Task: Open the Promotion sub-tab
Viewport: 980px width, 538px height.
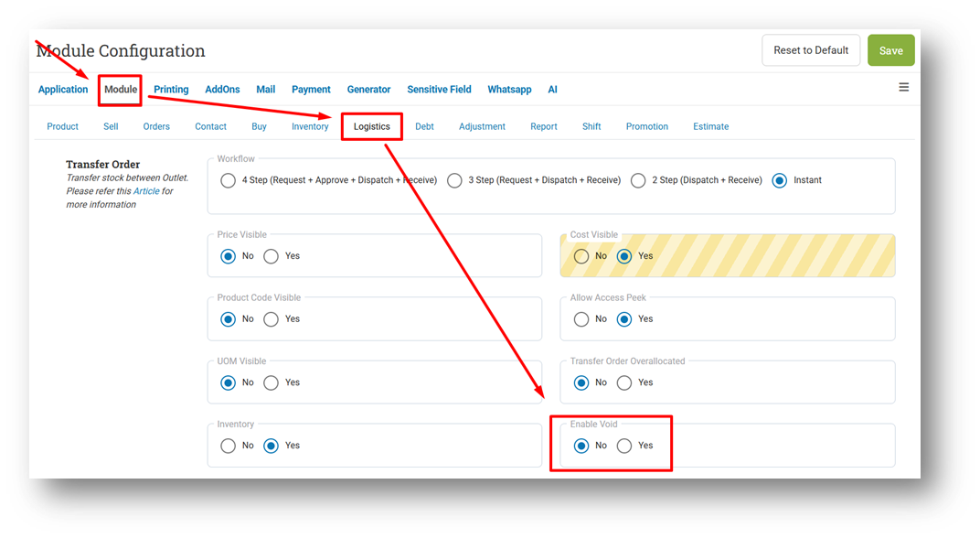Action: 647,126
